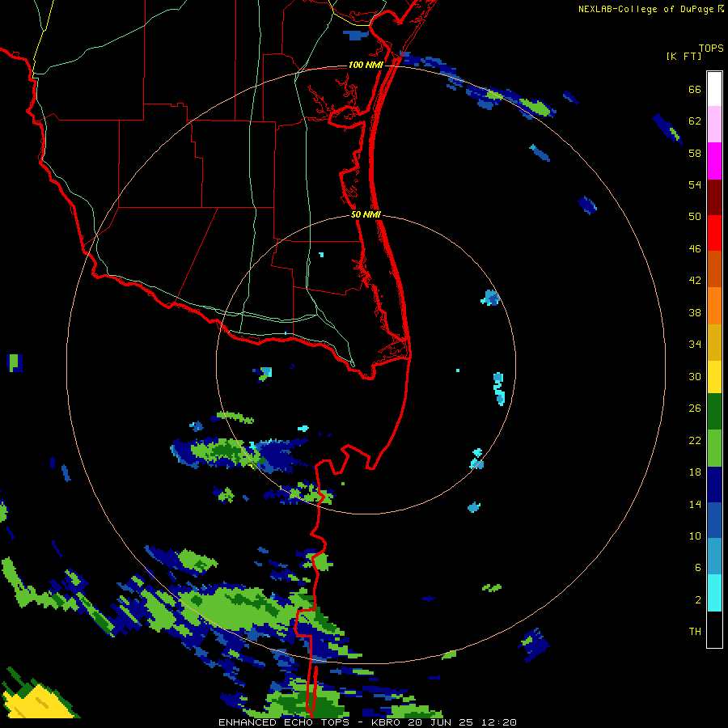Select the magenta legend swatch
Viewport: 728px width, 728px height.
[714, 161]
